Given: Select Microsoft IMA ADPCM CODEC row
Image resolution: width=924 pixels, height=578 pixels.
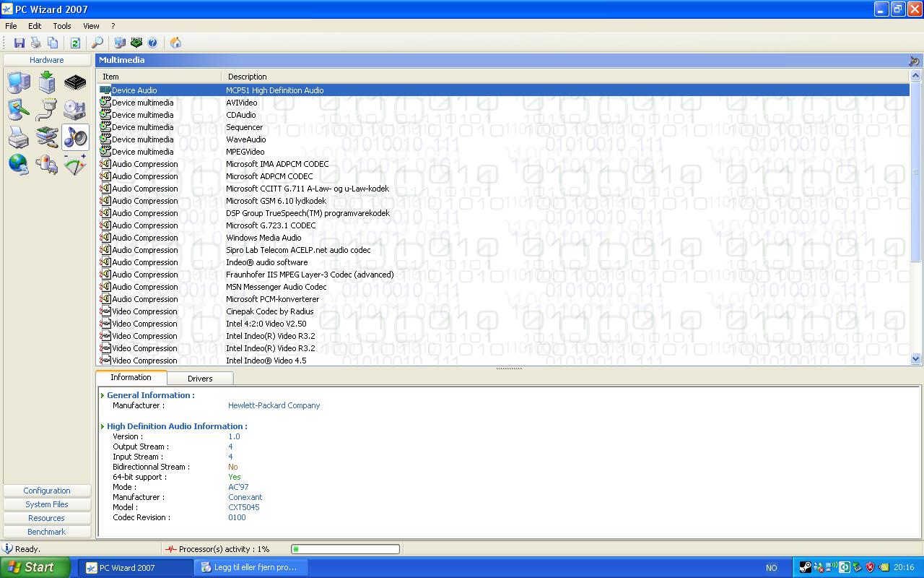Looking at the screenshot, I should pos(503,164).
